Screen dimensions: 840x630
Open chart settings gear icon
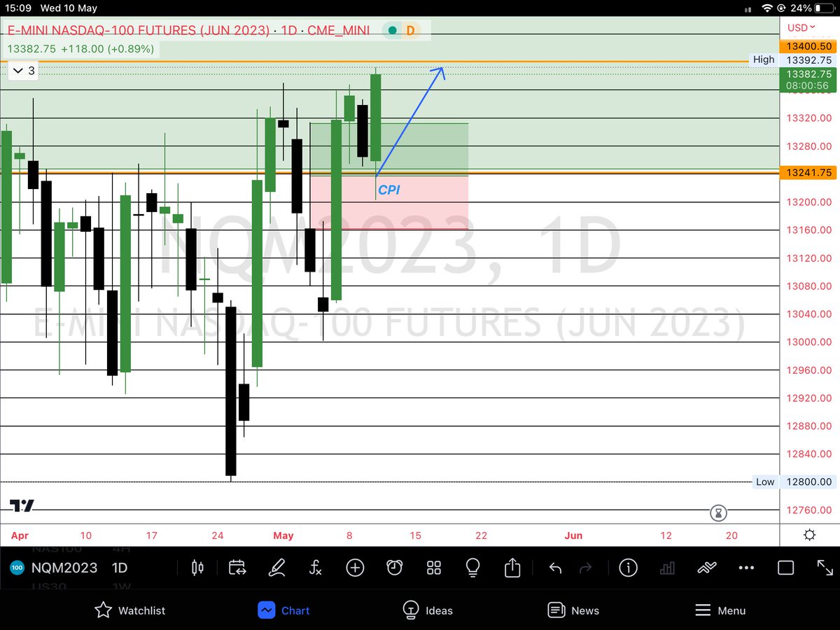click(809, 535)
